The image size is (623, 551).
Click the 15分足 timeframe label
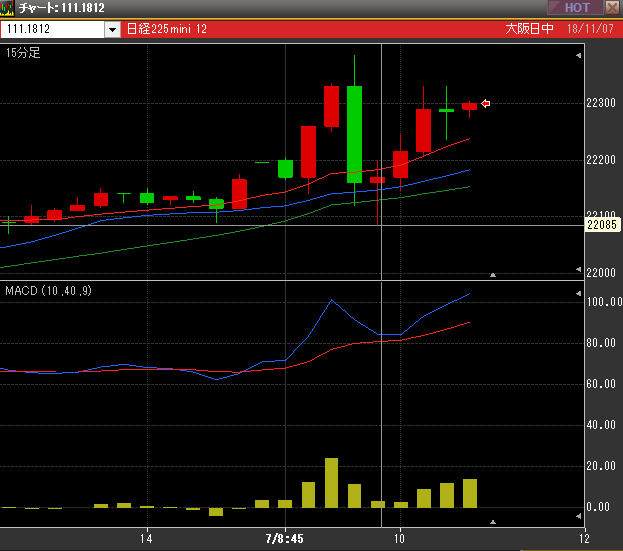pos(23,52)
